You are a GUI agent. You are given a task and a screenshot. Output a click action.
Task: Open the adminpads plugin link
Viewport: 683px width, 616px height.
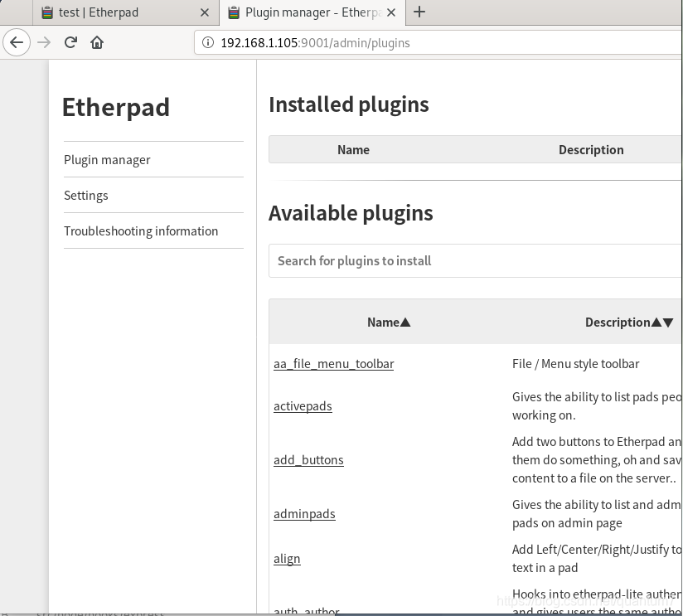(x=304, y=514)
